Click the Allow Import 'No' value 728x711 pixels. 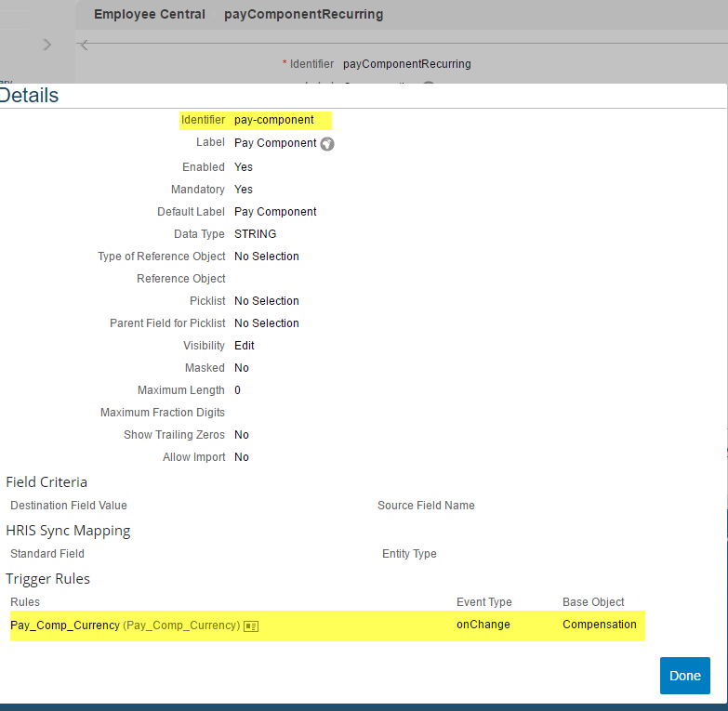click(242, 457)
